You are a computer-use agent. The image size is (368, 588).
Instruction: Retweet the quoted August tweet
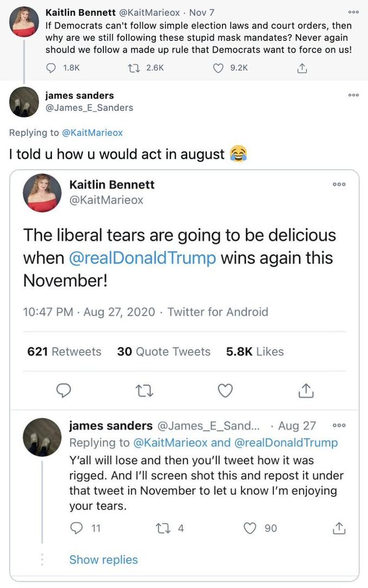pyautogui.click(x=144, y=390)
